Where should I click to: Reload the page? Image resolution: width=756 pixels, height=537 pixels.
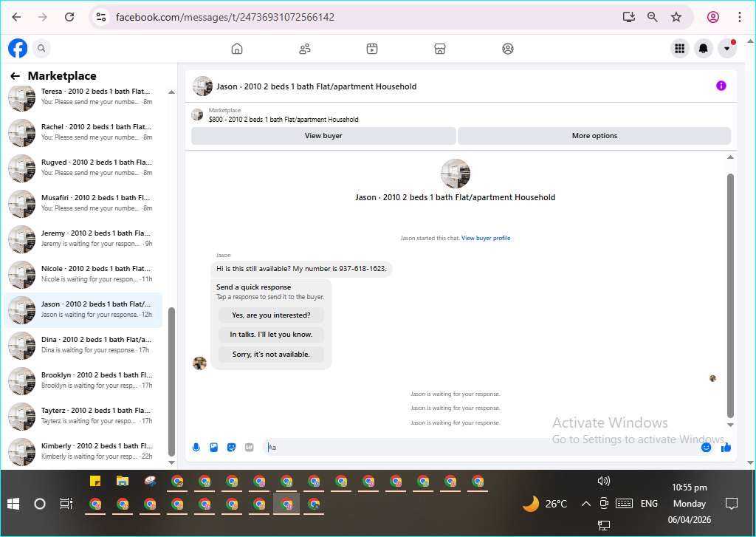pyautogui.click(x=69, y=17)
